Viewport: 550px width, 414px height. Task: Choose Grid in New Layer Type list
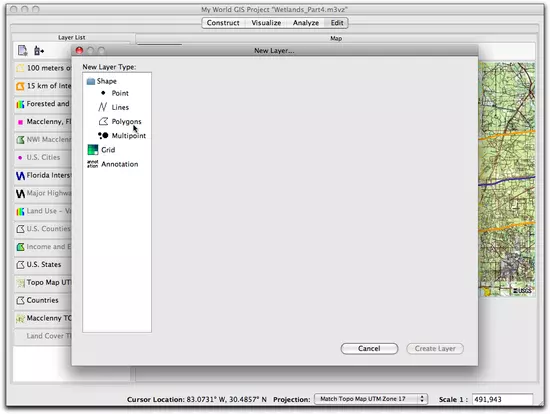coord(108,150)
